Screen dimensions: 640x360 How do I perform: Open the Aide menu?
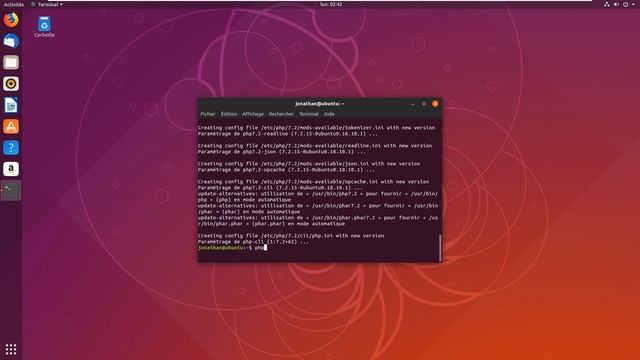click(x=329, y=114)
